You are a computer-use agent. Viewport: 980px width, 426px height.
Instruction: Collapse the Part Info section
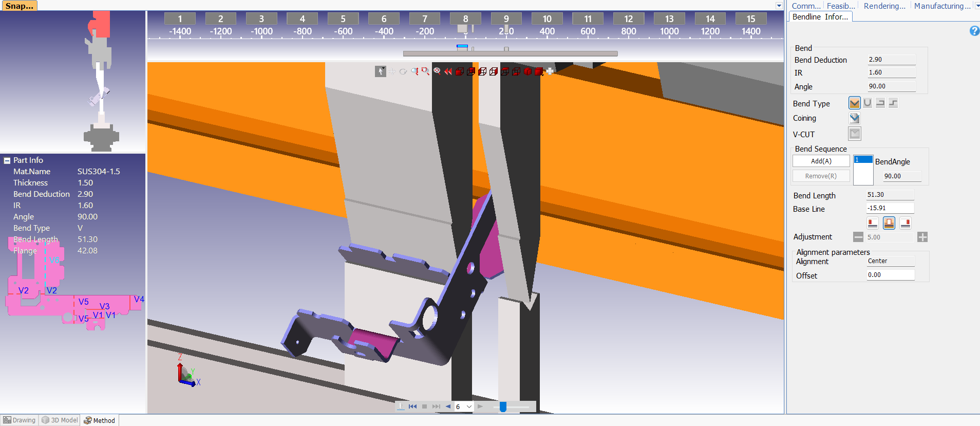click(7, 160)
